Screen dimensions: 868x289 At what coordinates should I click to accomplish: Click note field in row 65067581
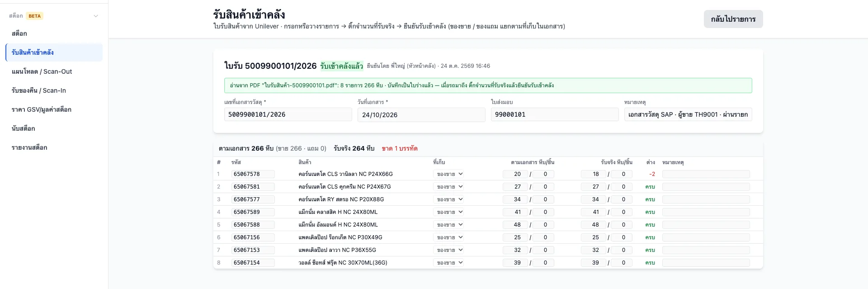[706, 187]
